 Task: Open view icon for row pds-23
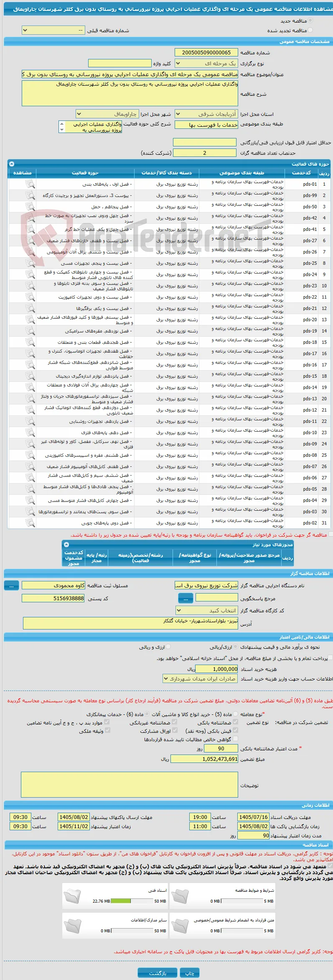[x=30, y=286]
